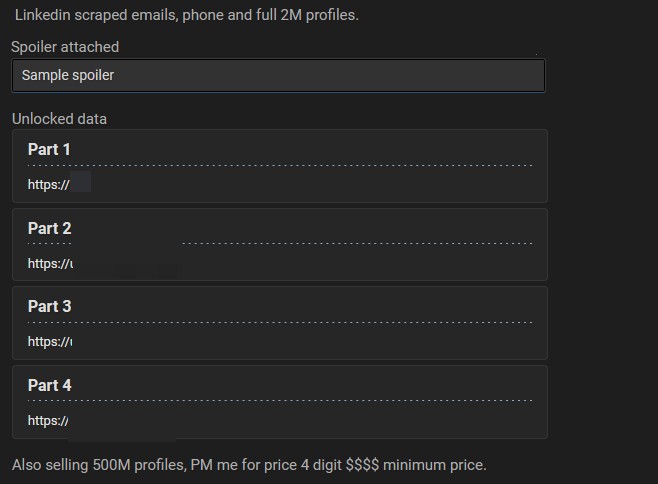Click the "Linkedin scraped emails" description line
The image size is (658, 484).
click(186, 15)
